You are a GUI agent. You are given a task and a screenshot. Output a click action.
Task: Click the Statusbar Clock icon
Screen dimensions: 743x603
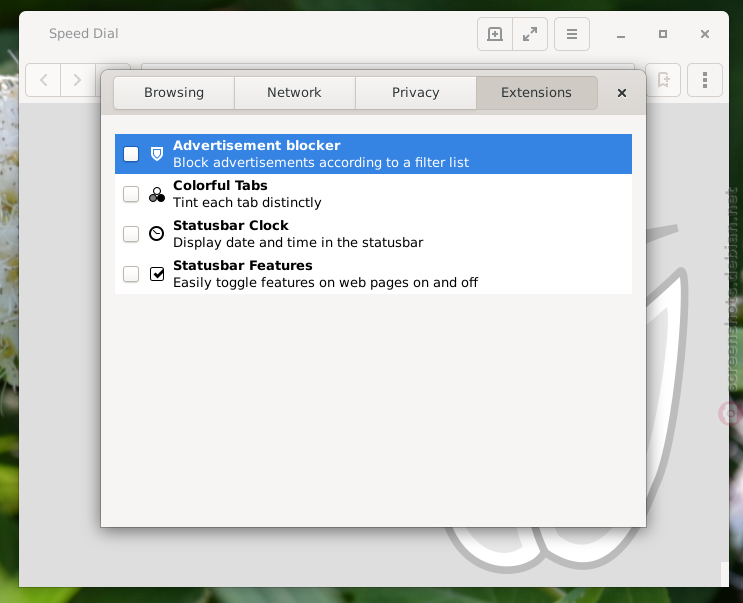pyautogui.click(x=156, y=234)
